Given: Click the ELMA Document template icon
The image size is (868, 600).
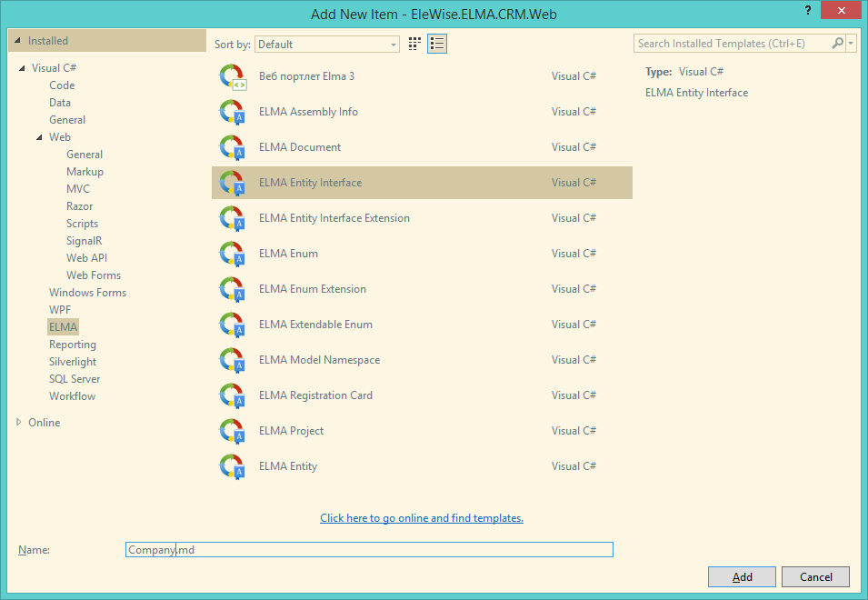Looking at the screenshot, I should [x=233, y=147].
